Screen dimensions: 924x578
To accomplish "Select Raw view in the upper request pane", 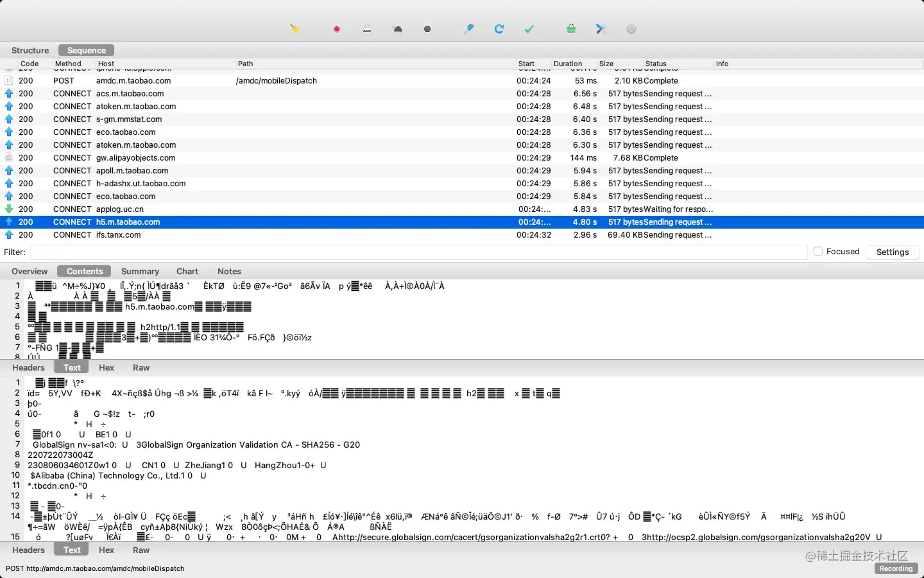I will point(141,368).
